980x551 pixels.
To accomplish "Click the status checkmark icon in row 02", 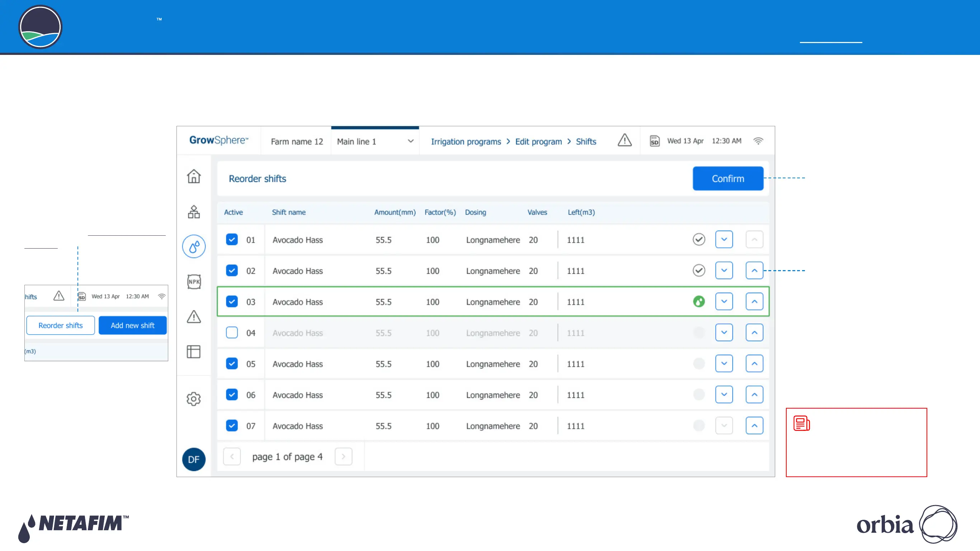I will click(699, 270).
